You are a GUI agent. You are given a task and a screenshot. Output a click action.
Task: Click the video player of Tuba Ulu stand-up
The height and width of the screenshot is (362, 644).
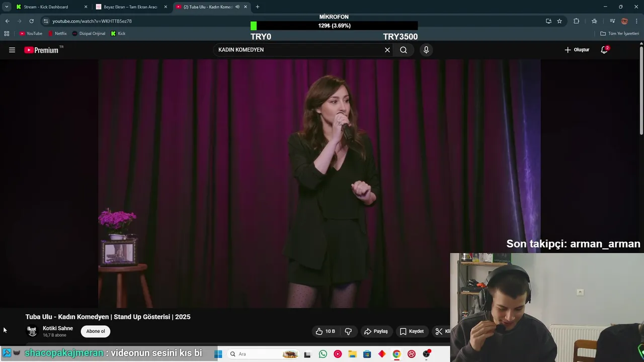pos(319,184)
